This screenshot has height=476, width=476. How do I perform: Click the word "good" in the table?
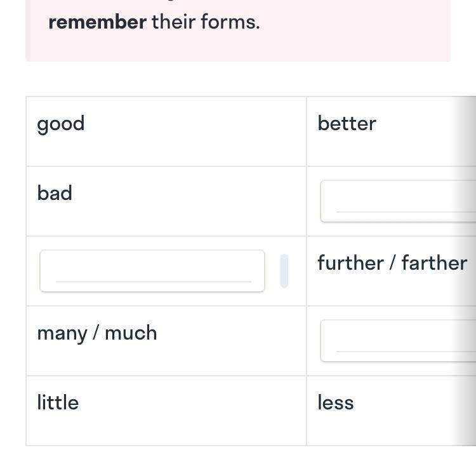pyautogui.click(x=61, y=124)
